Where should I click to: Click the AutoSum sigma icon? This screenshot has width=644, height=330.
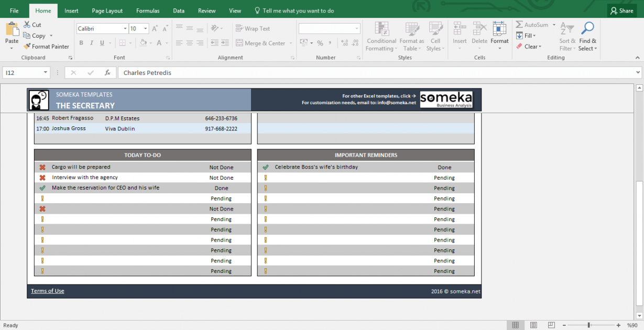pyautogui.click(x=519, y=25)
